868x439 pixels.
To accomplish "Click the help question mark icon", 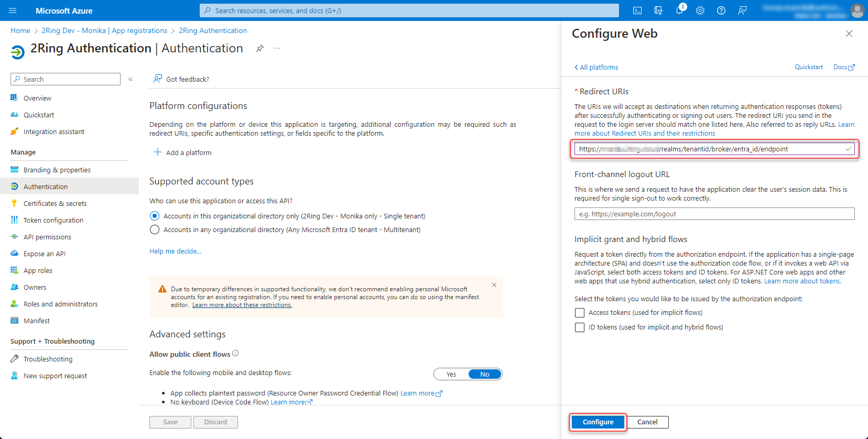I will click(721, 10).
